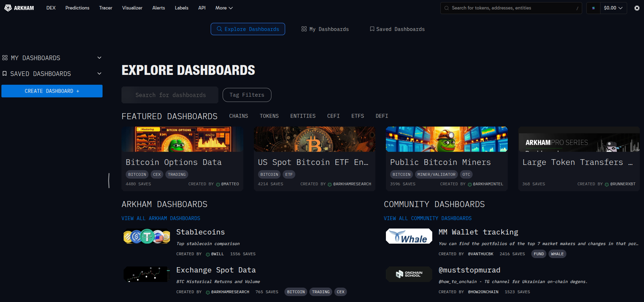
Task: Click the CREATE DASHBOARD + button
Action: [x=52, y=91]
